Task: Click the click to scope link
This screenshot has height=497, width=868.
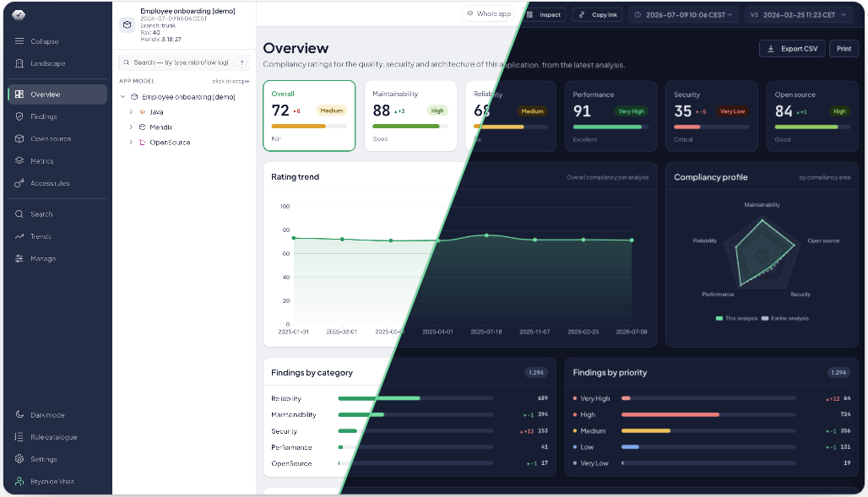Action: pos(231,81)
